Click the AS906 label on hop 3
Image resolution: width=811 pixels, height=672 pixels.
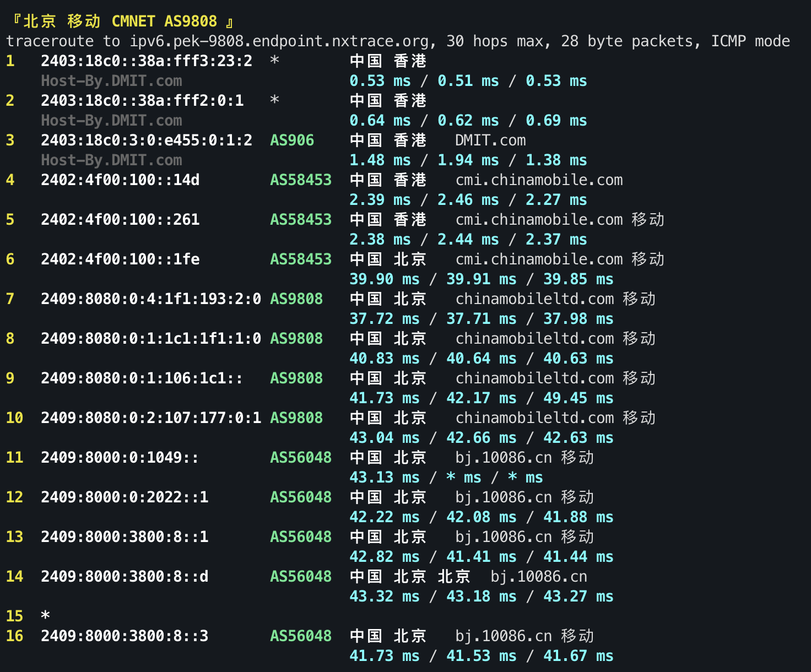(x=292, y=140)
